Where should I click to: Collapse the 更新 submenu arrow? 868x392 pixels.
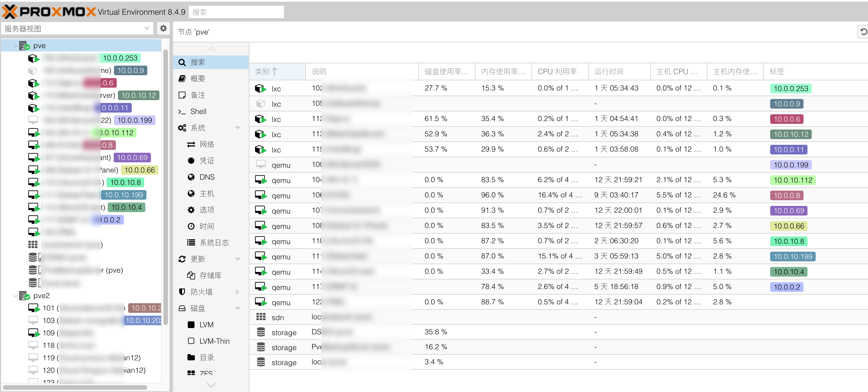pyautogui.click(x=237, y=259)
